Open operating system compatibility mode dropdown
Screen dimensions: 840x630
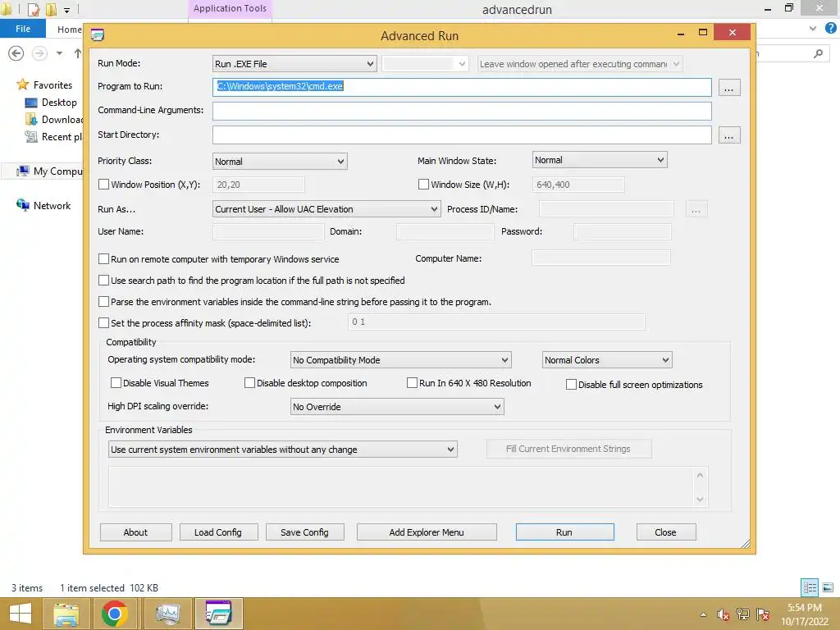(x=400, y=360)
